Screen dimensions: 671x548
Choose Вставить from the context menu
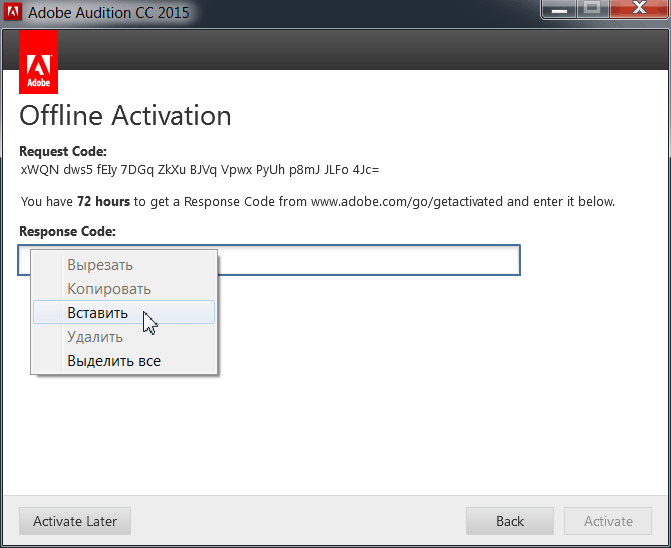pyautogui.click(x=124, y=313)
